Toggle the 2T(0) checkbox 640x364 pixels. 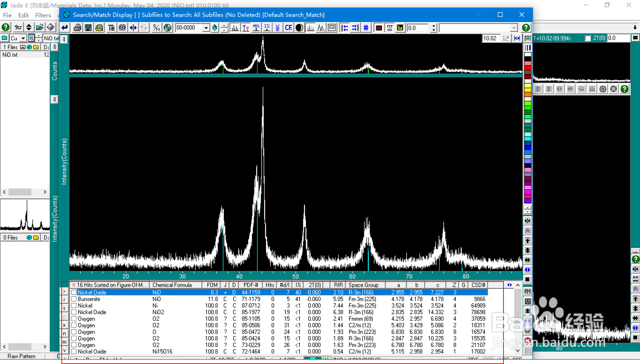pyautogui.click(x=588, y=38)
